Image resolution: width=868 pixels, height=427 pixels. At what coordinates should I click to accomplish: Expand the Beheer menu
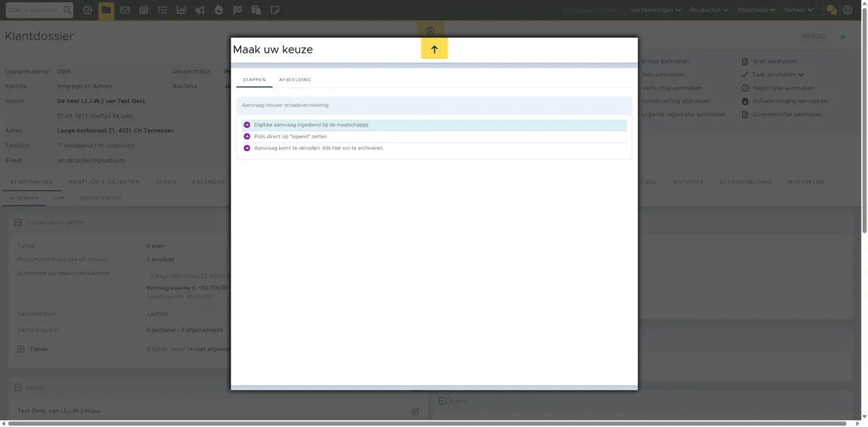[799, 10]
